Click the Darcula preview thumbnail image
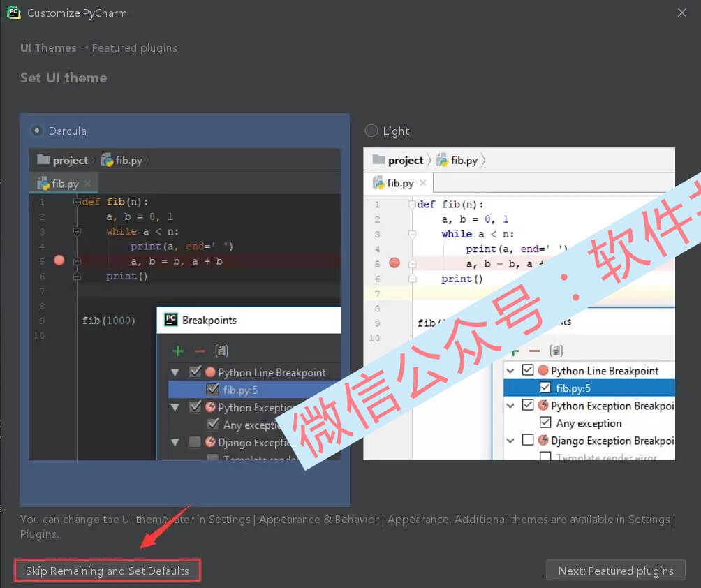The height and width of the screenshot is (588, 701). coord(184,304)
